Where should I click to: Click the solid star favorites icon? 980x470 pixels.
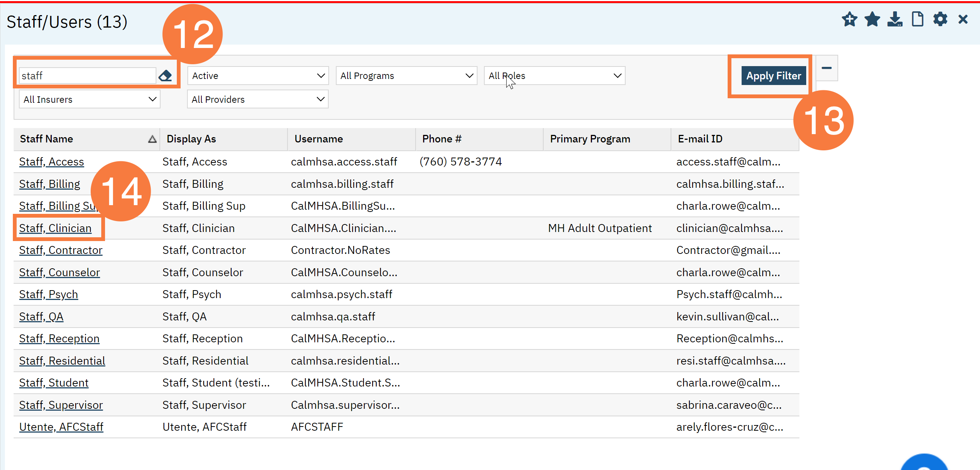(x=872, y=19)
